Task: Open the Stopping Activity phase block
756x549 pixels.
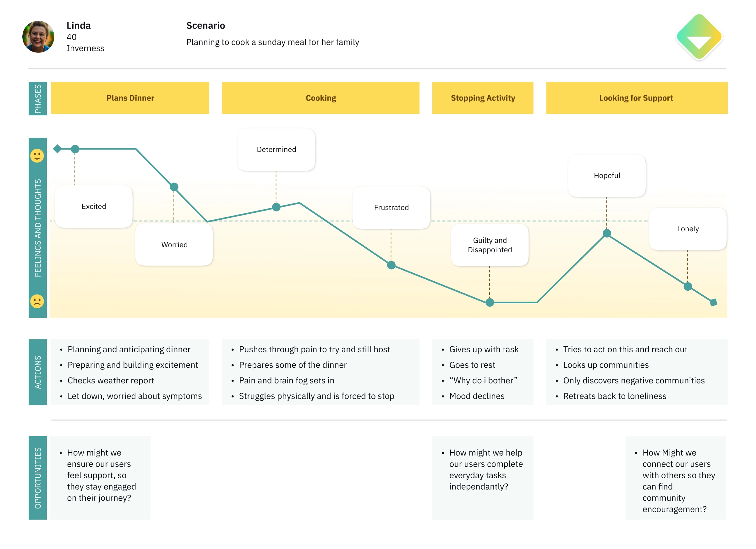Action: coord(483,98)
